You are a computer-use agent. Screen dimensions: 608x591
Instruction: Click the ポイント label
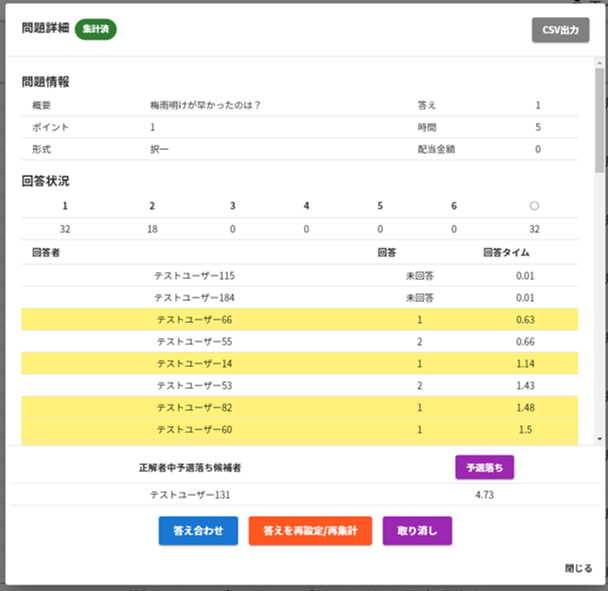click(x=50, y=127)
